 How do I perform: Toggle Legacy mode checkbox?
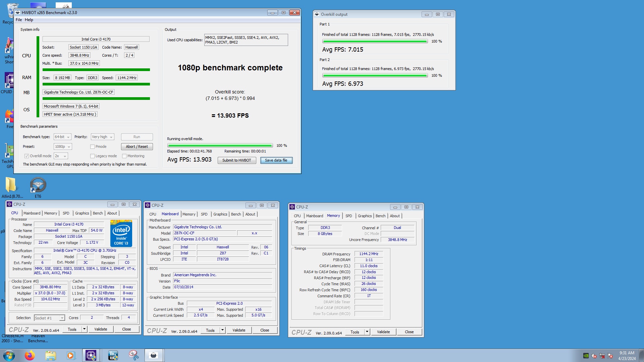[92, 156]
